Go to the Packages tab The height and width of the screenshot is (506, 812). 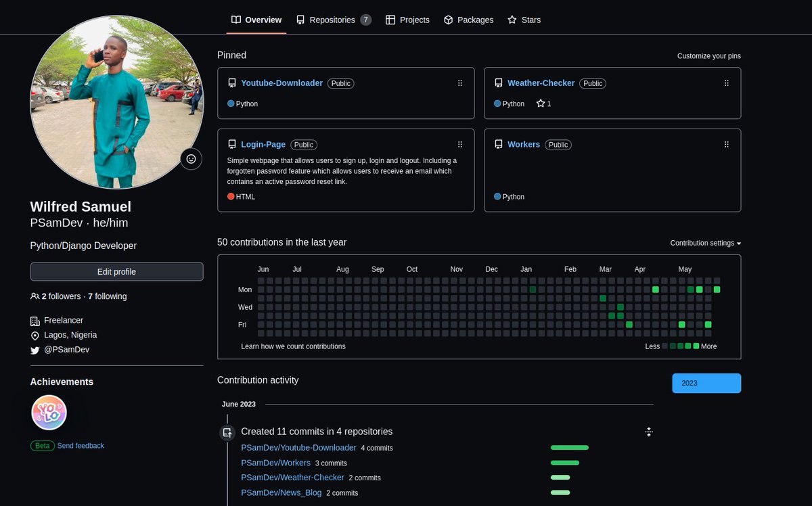pyautogui.click(x=468, y=20)
